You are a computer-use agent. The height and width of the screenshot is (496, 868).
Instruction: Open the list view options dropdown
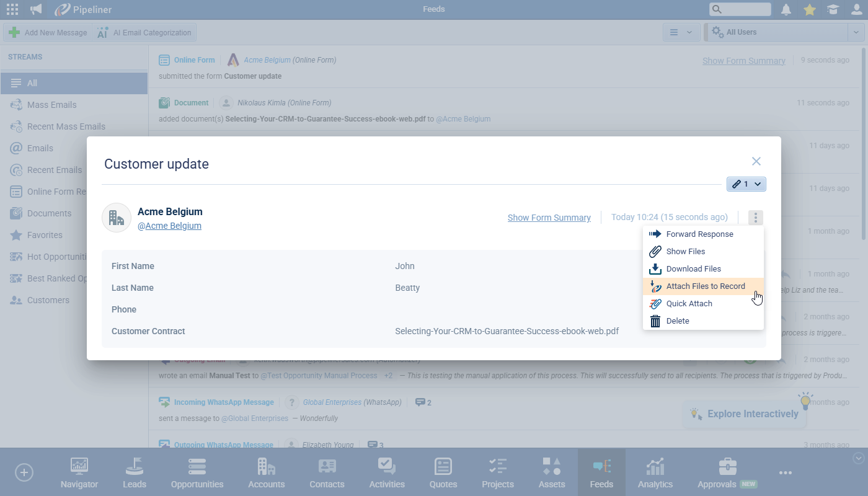(x=681, y=32)
